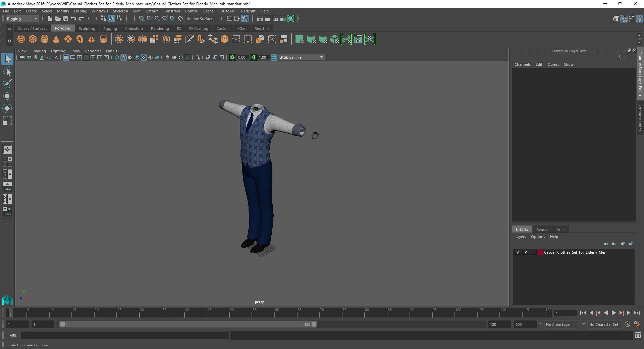Click the Undo arrow icon
Viewport: 644px width, 349px height.
coord(73,19)
